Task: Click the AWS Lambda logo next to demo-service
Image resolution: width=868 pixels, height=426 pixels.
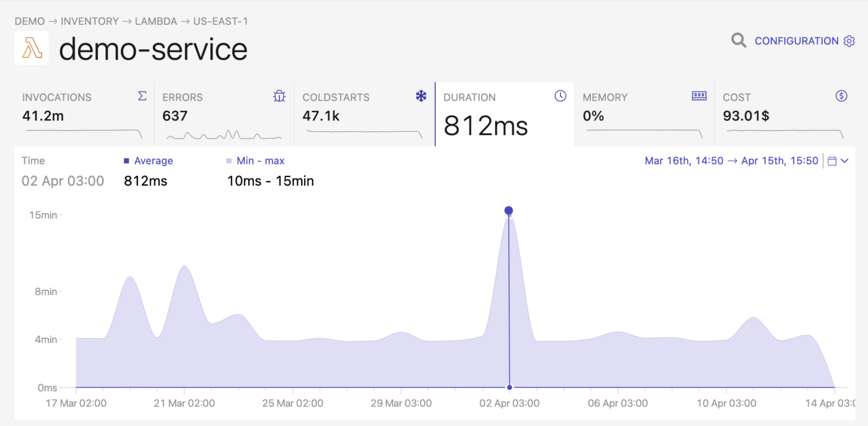Action: (x=31, y=49)
